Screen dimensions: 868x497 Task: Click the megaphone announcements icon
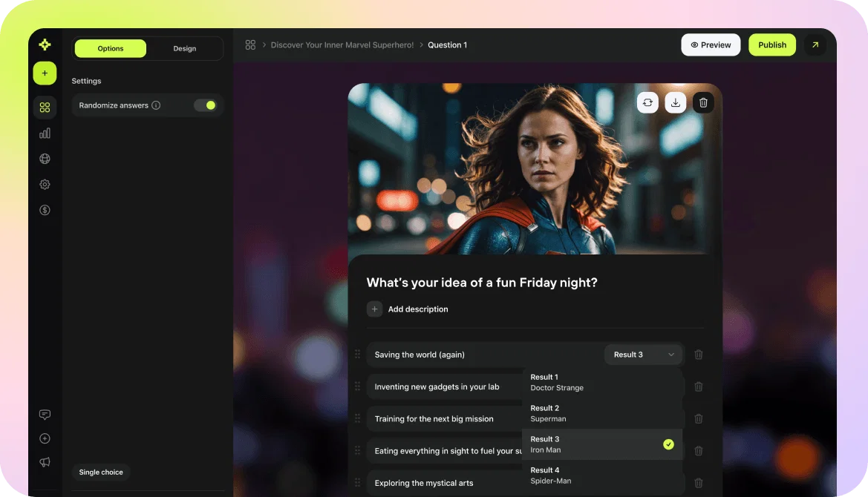pyautogui.click(x=45, y=462)
